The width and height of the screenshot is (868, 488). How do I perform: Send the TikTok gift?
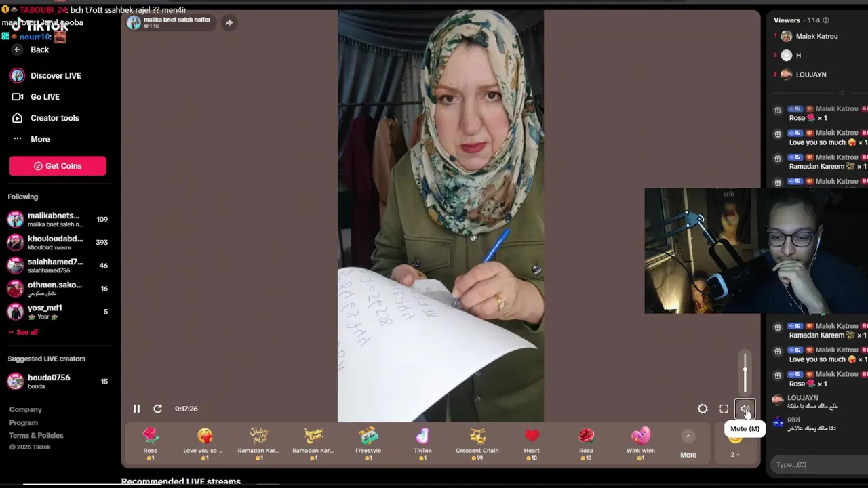tap(422, 444)
